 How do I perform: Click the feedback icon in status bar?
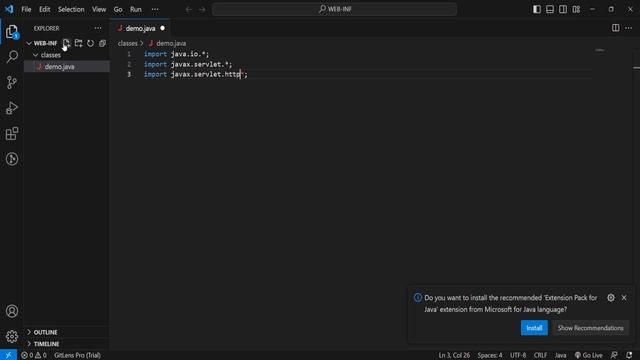click(614, 355)
